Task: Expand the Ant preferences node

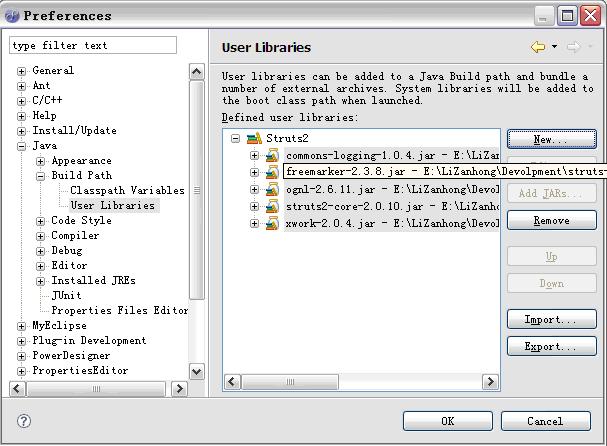Action: point(22,86)
